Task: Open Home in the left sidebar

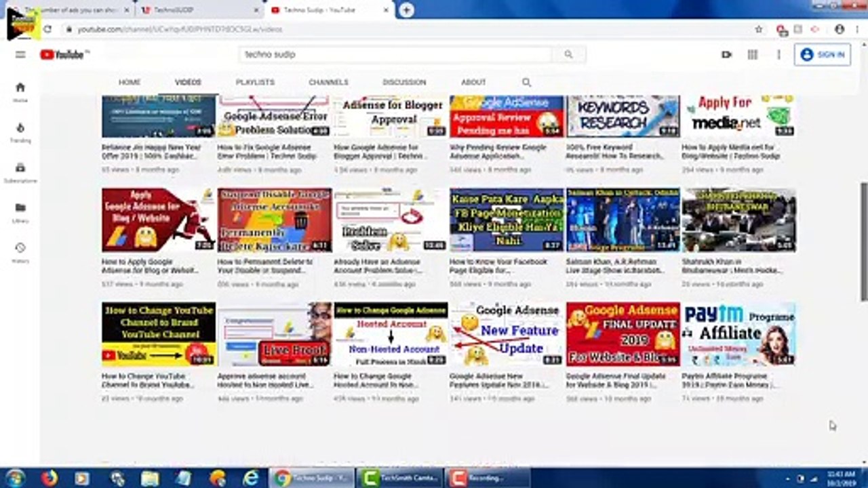Action: pos(20,91)
